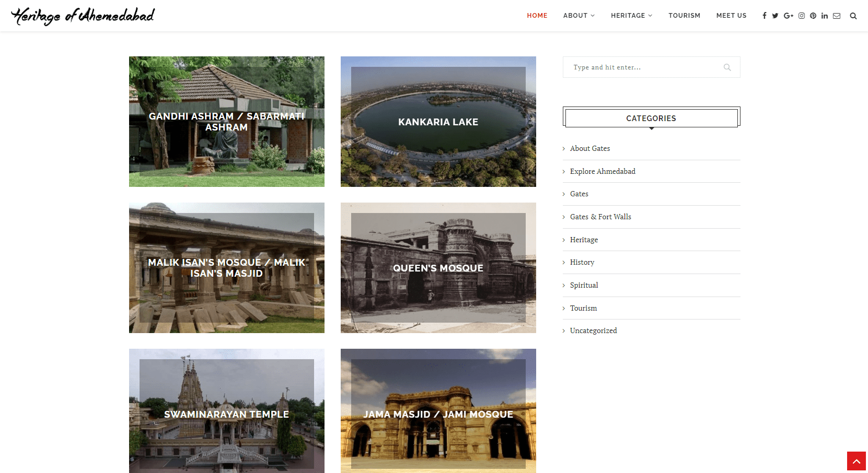Viewport: 868px width, 473px height.
Task: Click the Twitter icon in the header
Action: [776, 16]
